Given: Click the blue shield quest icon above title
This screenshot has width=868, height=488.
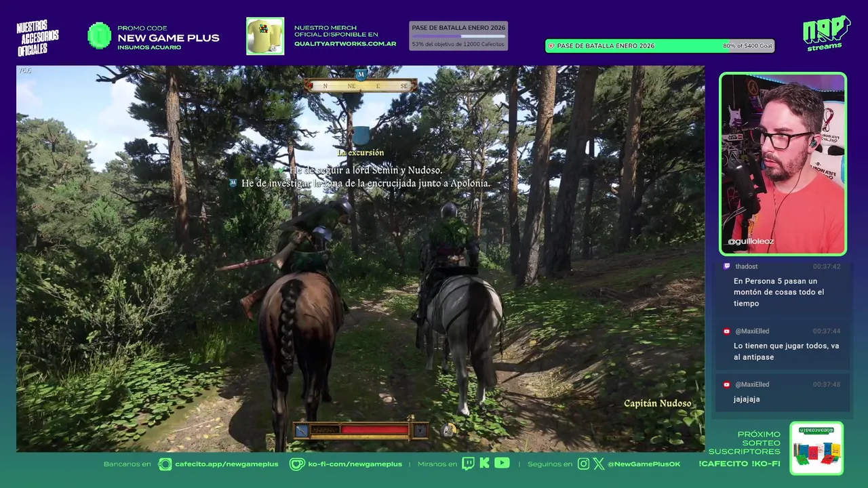Looking at the screenshot, I should point(361,136).
